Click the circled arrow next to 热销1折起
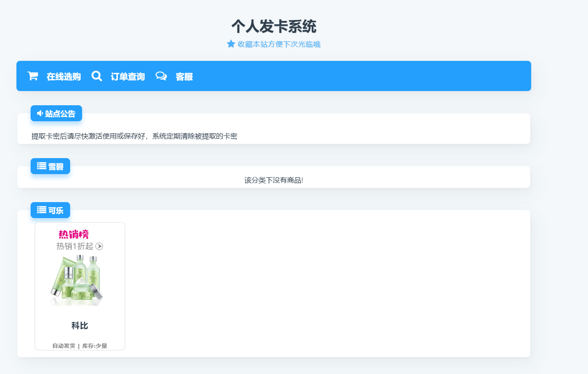The image size is (588, 374). click(99, 246)
